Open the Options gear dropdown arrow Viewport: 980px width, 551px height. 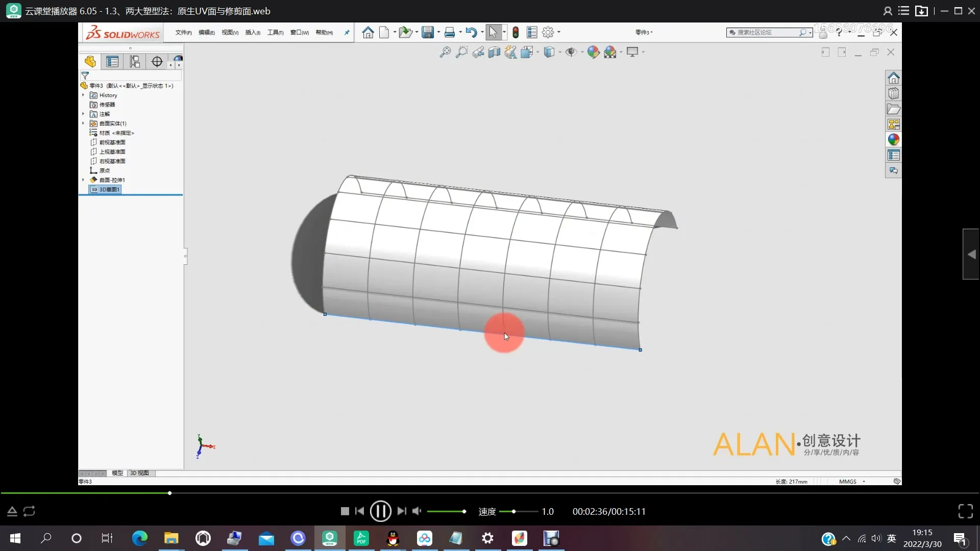[559, 33]
